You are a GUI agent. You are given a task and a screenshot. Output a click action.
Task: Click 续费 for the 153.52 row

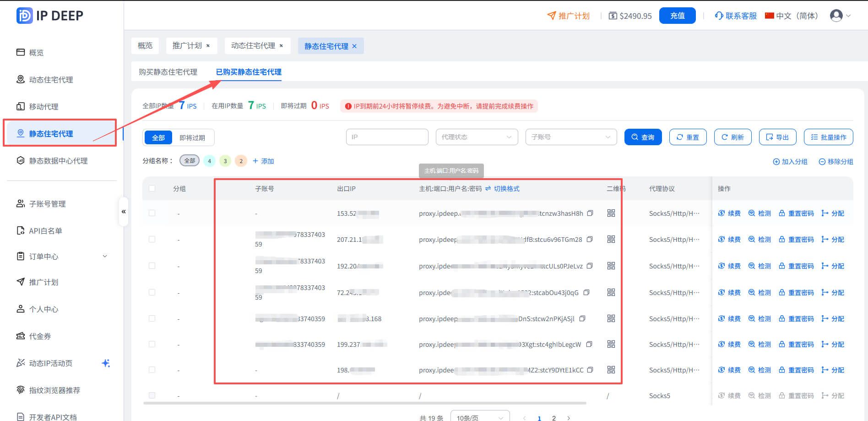pyautogui.click(x=729, y=213)
